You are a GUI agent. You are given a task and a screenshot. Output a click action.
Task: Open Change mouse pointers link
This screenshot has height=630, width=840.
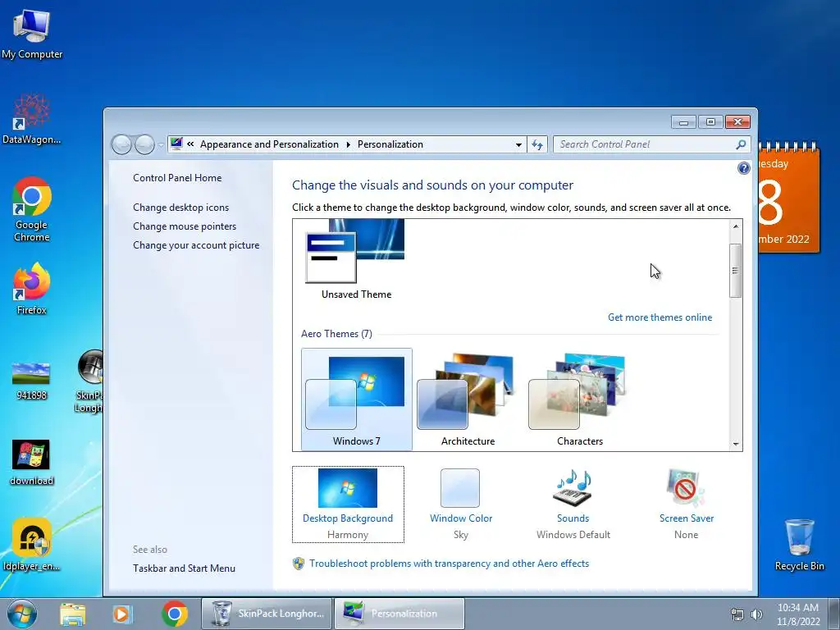pyautogui.click(x=185, y=226)
